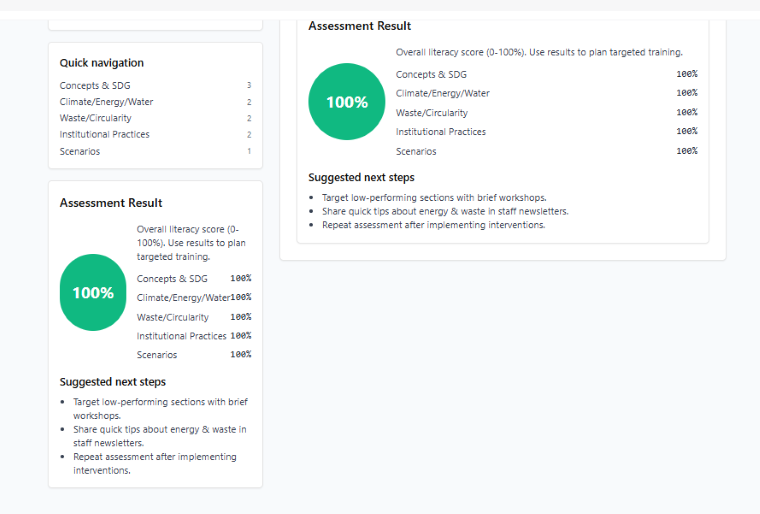
Task: Click main panel Suggested next steps heading
Action: pos(361,177)
